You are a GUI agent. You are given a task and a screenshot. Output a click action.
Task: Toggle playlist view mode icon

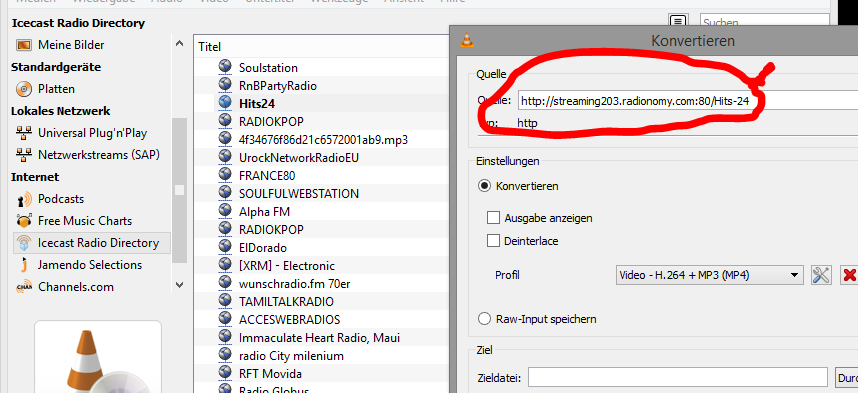[678, 21]
